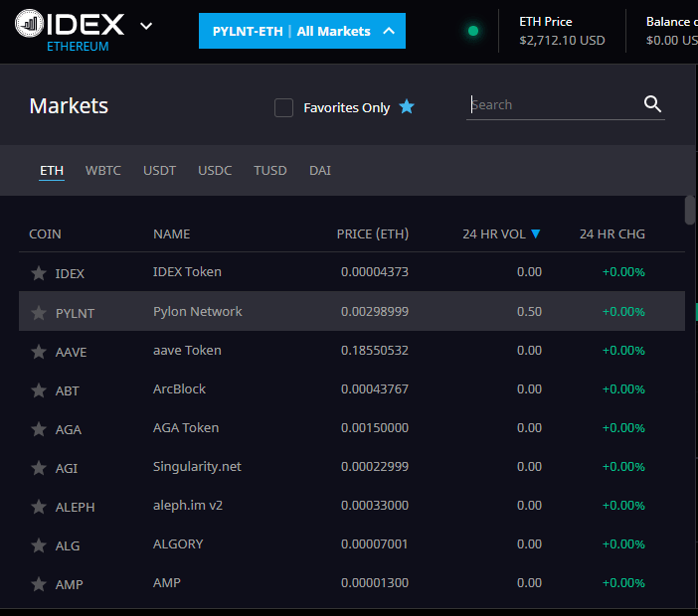Open the chevron dropdown beside IDEX logo
The height and width of the screenshot is (616, 698).
pos(146,26)
